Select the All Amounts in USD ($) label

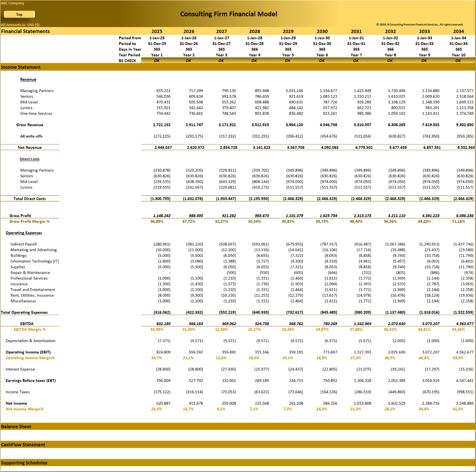pos(20,25)
